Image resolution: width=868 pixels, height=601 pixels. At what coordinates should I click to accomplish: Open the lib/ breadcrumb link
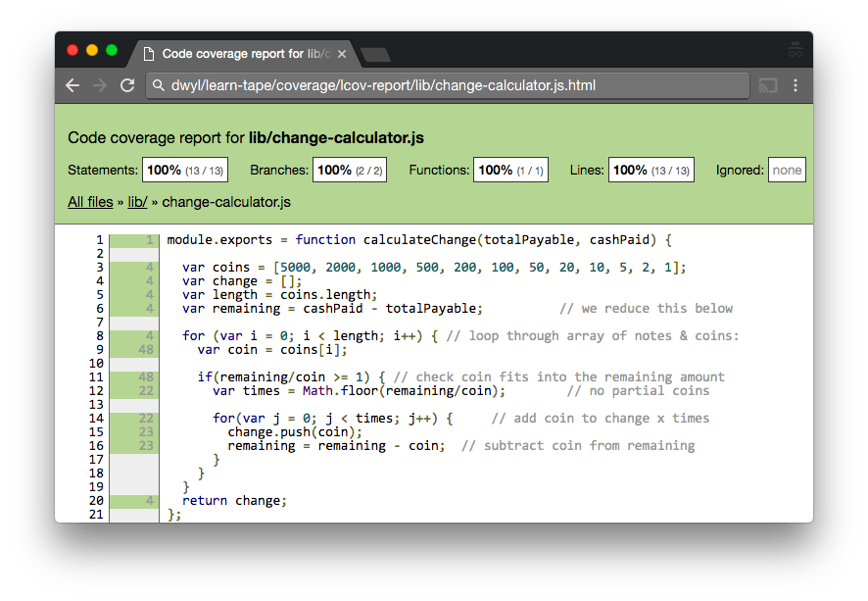click(x=137, y=202)
